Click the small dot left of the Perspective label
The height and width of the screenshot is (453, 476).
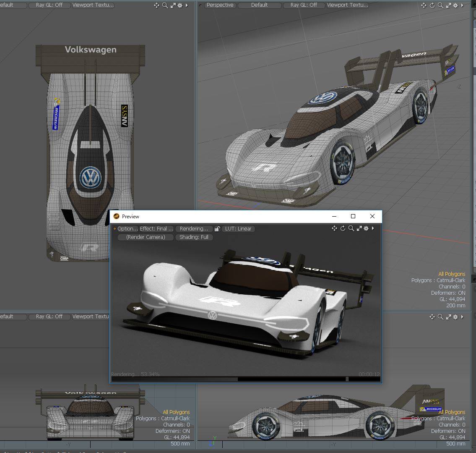point(200,5)
